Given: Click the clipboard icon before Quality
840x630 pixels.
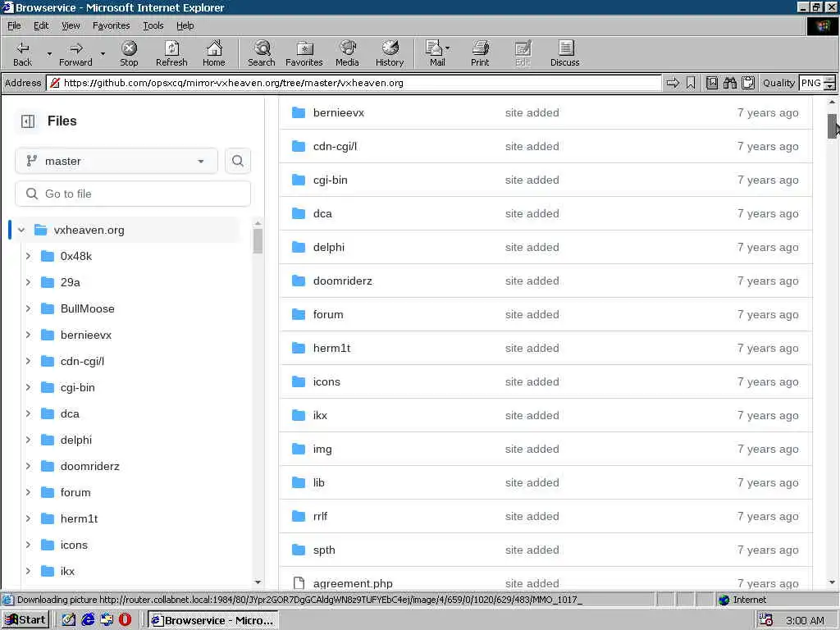Looking at the screenshot, I should point(748,83).
